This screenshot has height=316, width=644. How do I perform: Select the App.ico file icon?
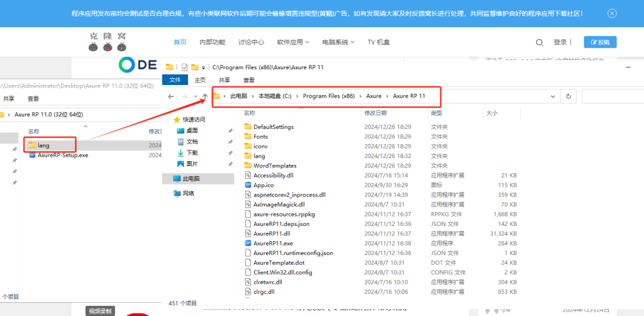248,185
